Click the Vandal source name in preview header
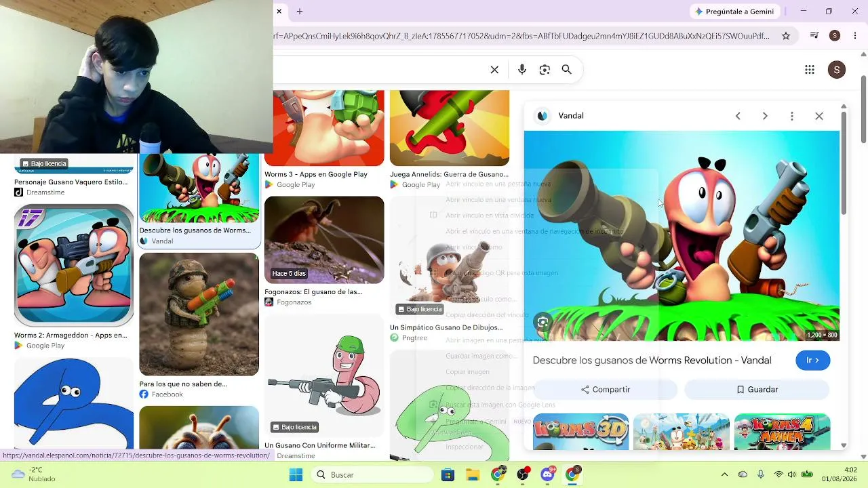This screenshot has height=488, width=868. point(571,116)
